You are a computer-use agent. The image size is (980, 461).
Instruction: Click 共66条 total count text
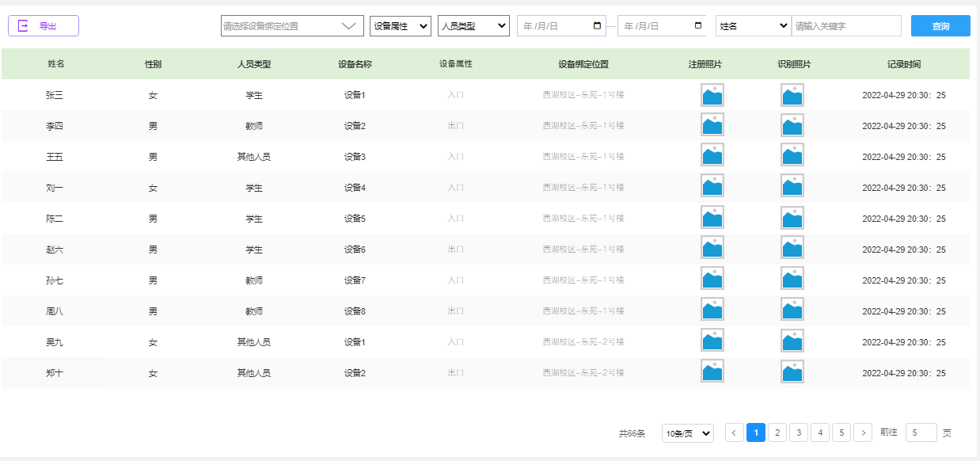[x=632, y=433]
